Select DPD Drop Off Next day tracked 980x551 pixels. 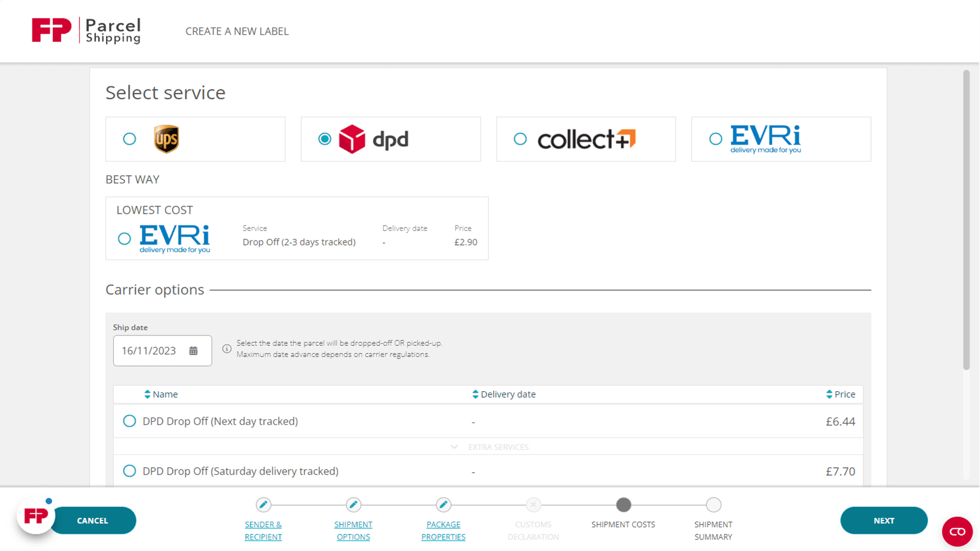click(x=129, y=421)
